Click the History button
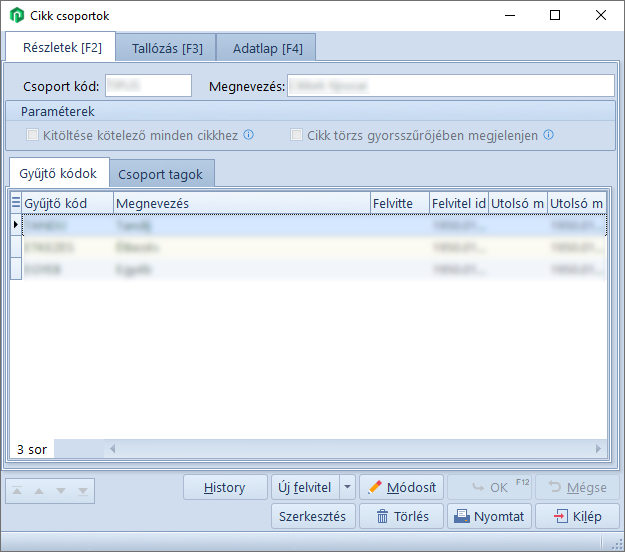The height and width of the screenshot is (552, 625). pyautogui.click(x=225, y=487)
